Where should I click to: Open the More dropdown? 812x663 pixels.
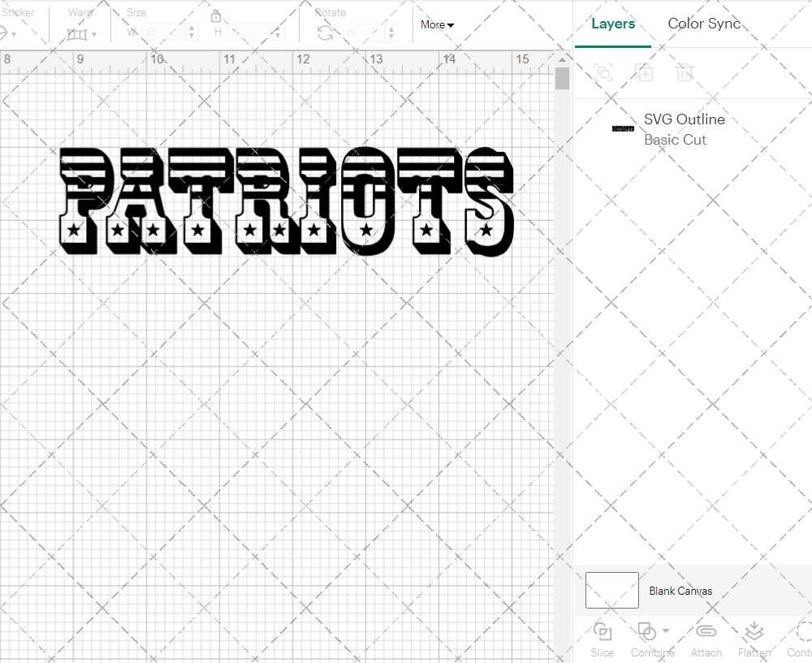437,24
